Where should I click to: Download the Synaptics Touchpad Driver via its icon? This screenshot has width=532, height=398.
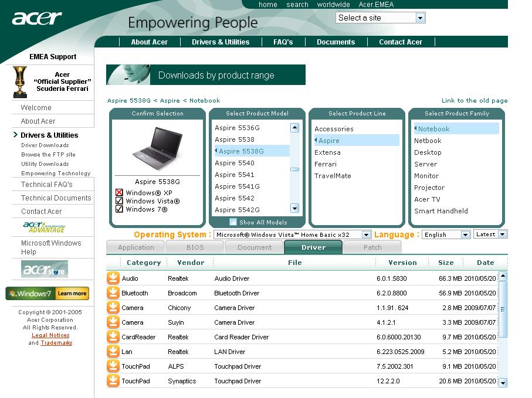[x=113, y=381]
